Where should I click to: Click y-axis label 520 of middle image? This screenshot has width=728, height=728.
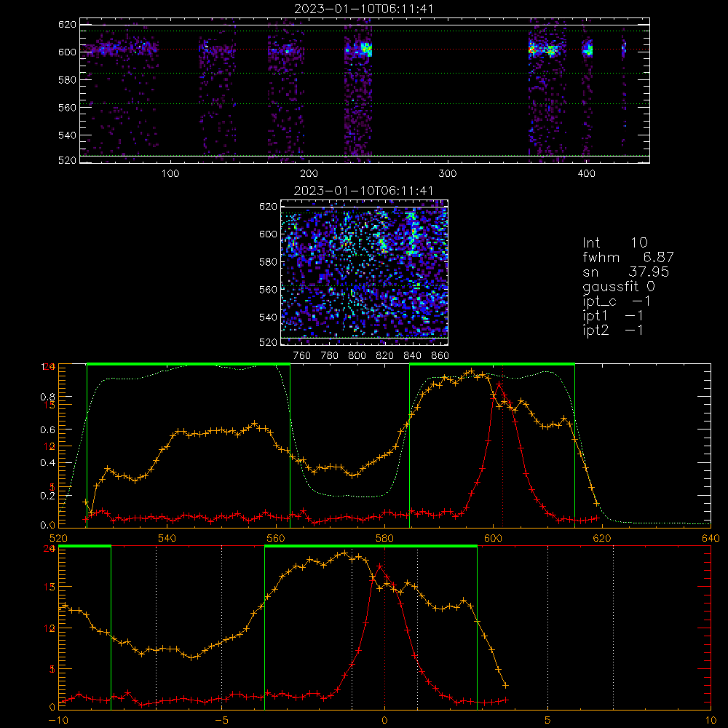269,342
